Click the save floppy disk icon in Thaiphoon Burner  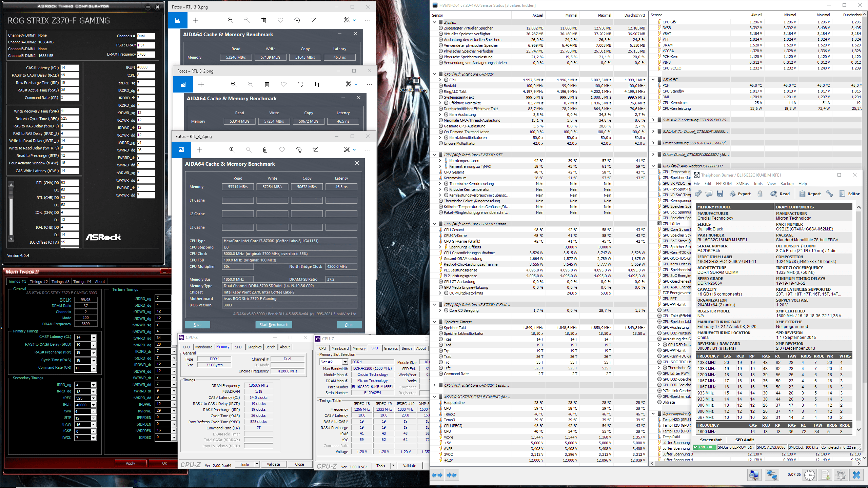720,194
